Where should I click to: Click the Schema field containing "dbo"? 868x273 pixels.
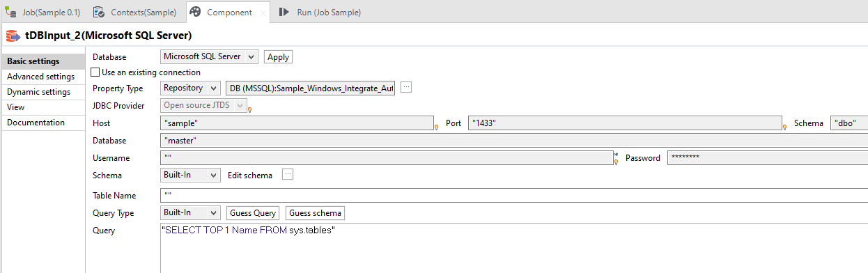tap(849, 123)
